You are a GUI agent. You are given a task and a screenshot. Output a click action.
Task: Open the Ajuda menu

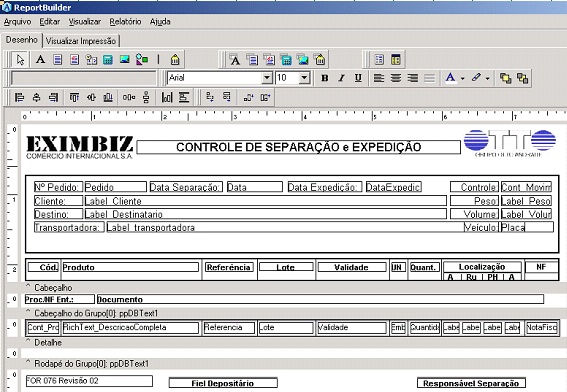point(160,22)
